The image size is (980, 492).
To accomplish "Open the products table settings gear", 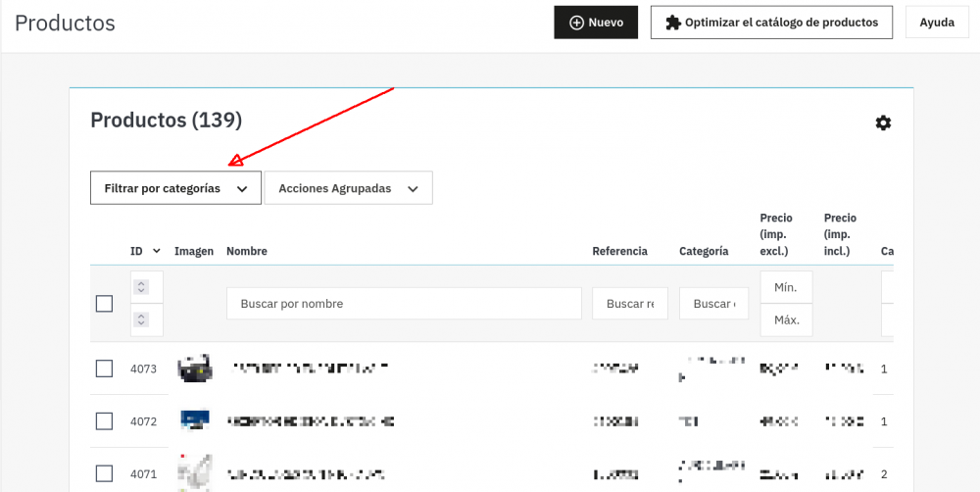I will (883, 123).
